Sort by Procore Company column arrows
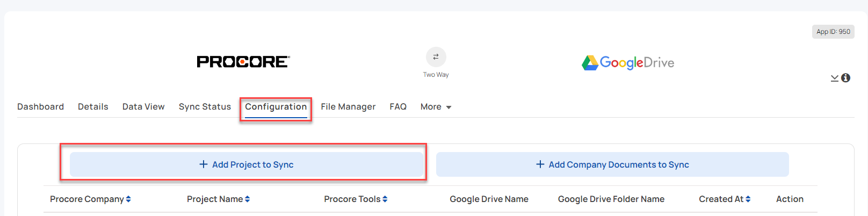Viewport: 868px width, 216px height. click(128, 199)
